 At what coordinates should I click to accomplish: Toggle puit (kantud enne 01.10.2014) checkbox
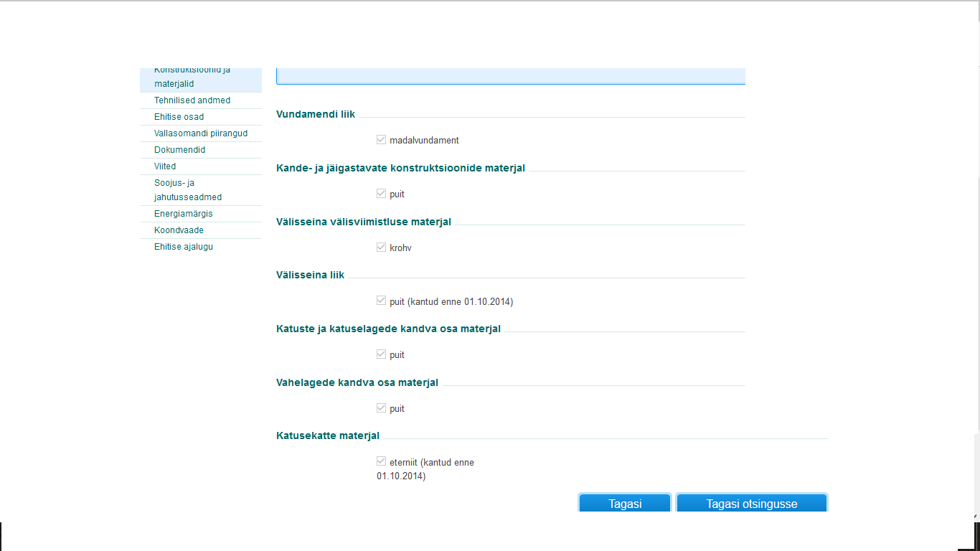(x=382, y=301)
